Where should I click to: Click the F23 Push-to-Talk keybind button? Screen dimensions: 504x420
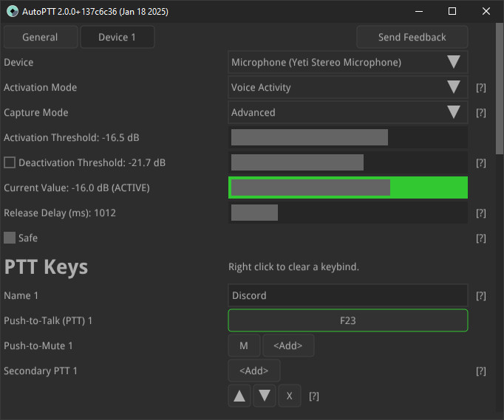click(348, 321)
